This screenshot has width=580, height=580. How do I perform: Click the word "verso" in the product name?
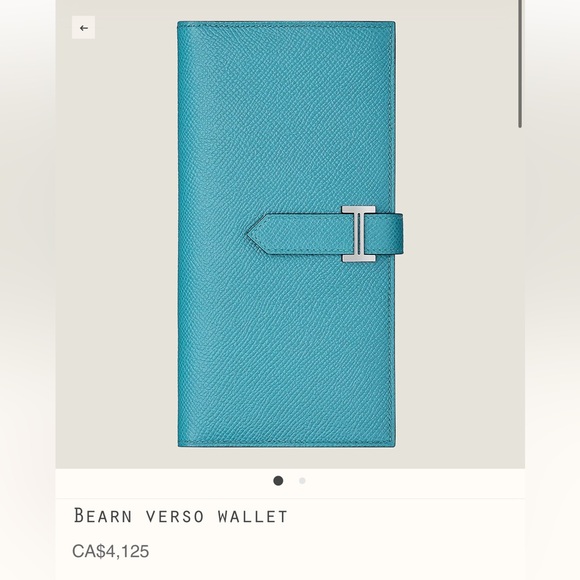point(175,516)
